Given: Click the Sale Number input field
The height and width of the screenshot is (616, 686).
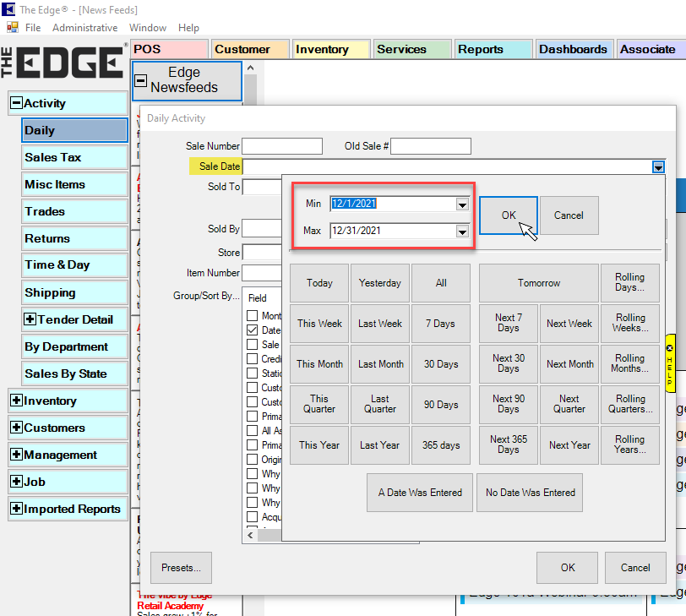Looking at the screenshot, I should tap(282, 146).
